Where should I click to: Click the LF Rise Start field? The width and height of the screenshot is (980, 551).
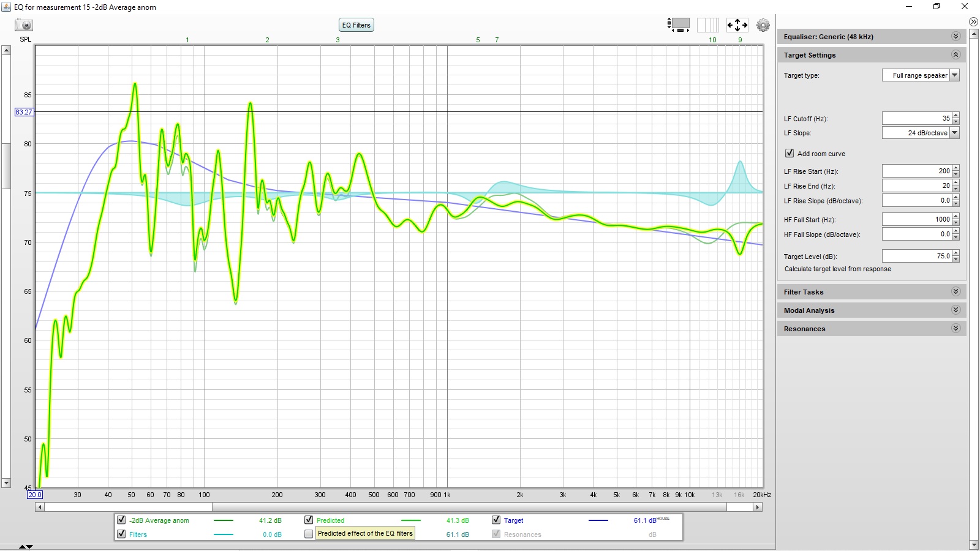[917, 171]
